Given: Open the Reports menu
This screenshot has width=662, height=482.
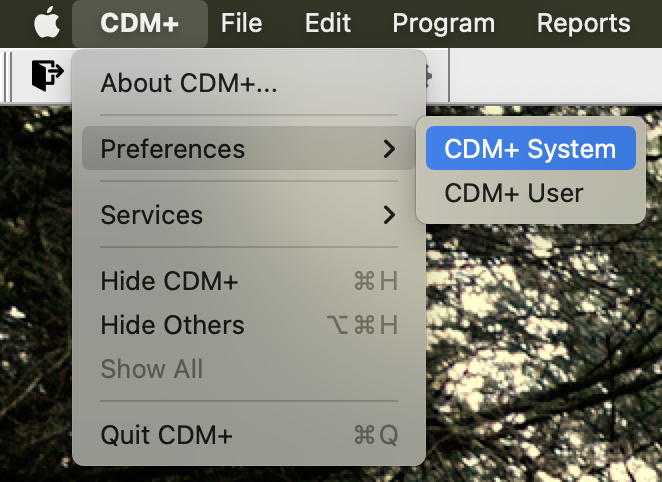Looking at the screenshot, I should tap(583, 22).
